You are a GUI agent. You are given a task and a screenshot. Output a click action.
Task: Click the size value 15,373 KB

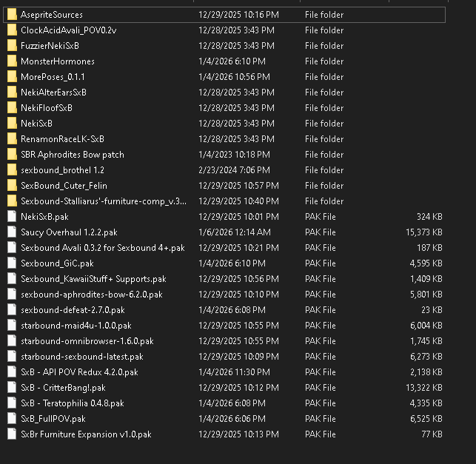424,232
